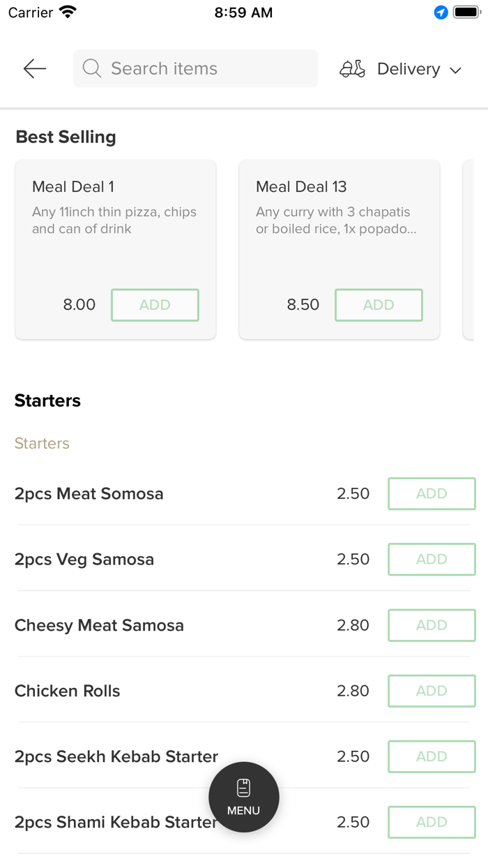Tap the delivery scooter icon
The height and width of the screenshot is (868, 488).
[352, 69]
